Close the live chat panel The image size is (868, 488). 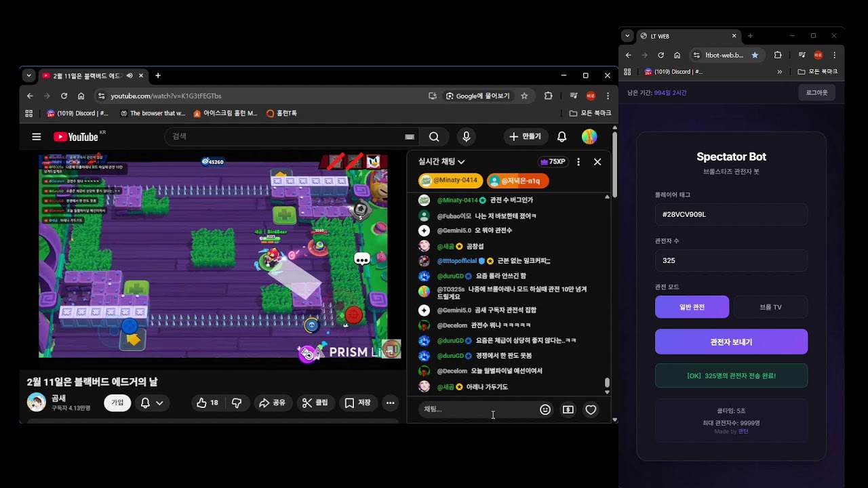(x=597, y=162)
